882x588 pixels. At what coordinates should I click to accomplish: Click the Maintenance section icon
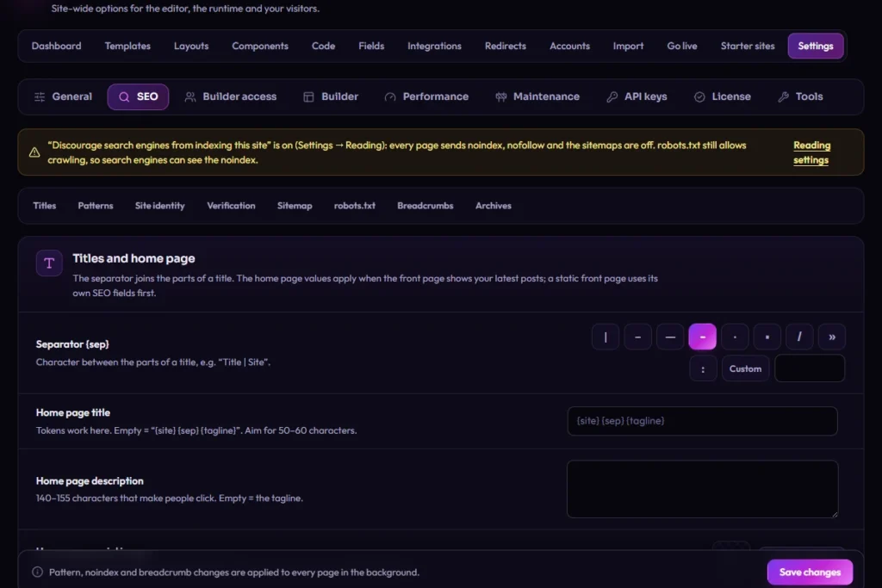[x=500, y=96]
